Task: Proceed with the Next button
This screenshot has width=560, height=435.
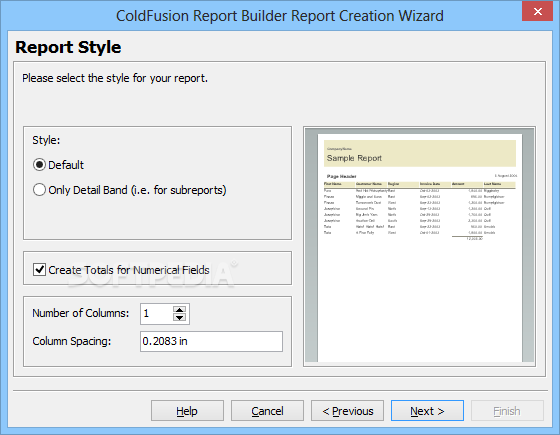Action: [x=427, y=411]
